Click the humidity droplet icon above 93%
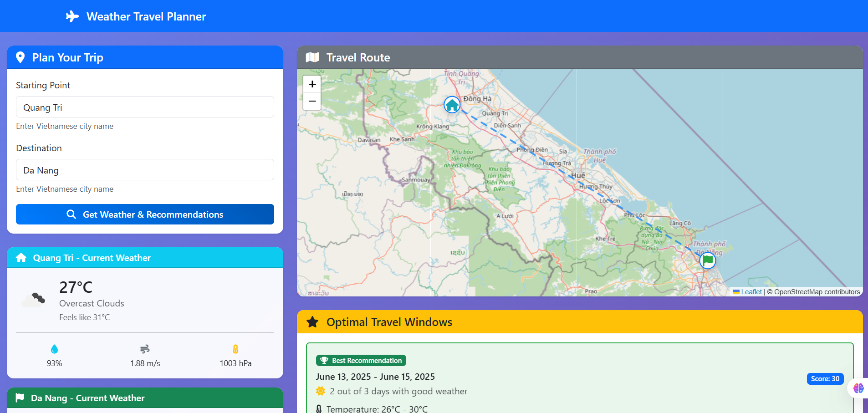 pos(55,349)
